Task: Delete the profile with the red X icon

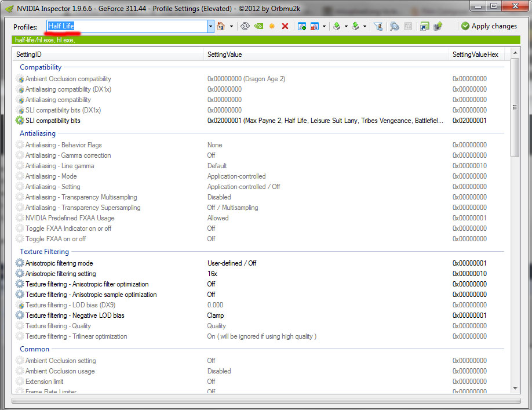Action: pyautogui.click(x=285, y=26)
